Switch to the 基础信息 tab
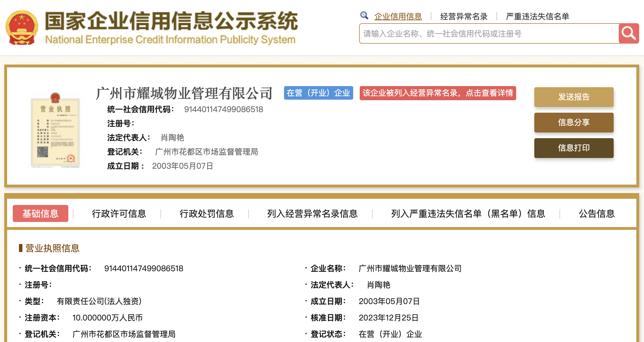 41,213
